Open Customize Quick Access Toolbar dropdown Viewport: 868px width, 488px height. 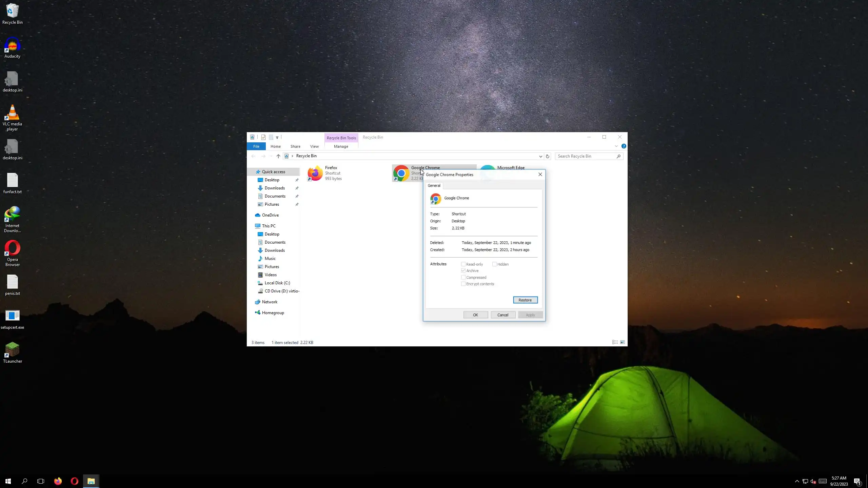277,137
